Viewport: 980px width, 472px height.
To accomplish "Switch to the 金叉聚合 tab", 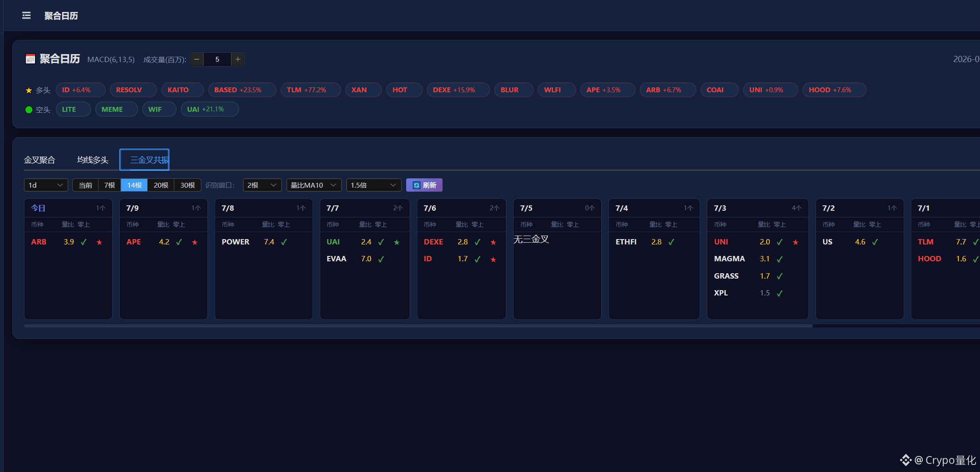I will click(39, 160).
